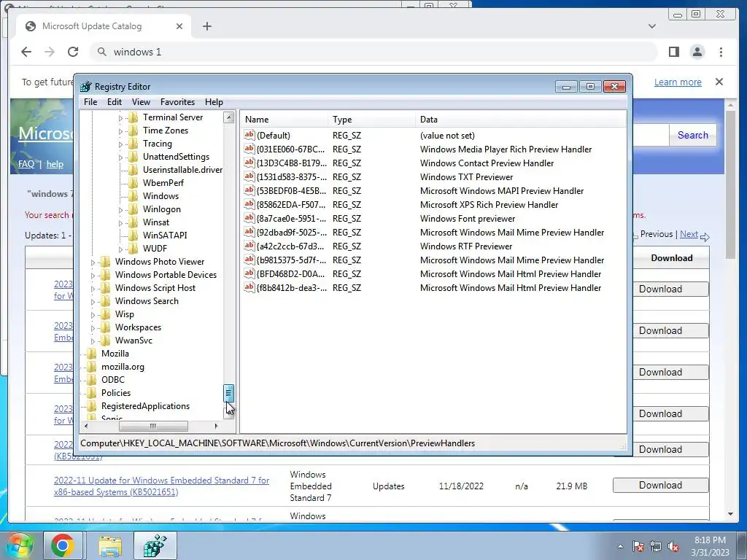
Task: Click the icon beside {85862EDA-F507... value
Action: coord(249,204)
